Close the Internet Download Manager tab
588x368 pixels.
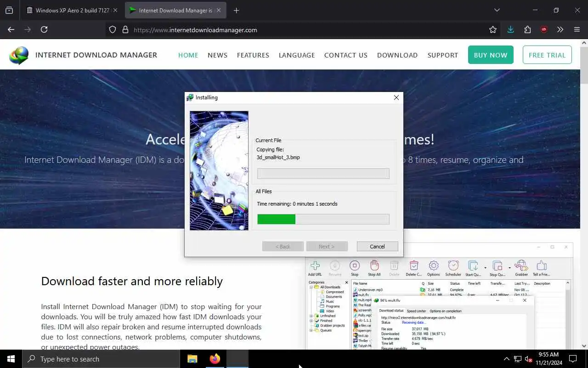click(218, 10)
